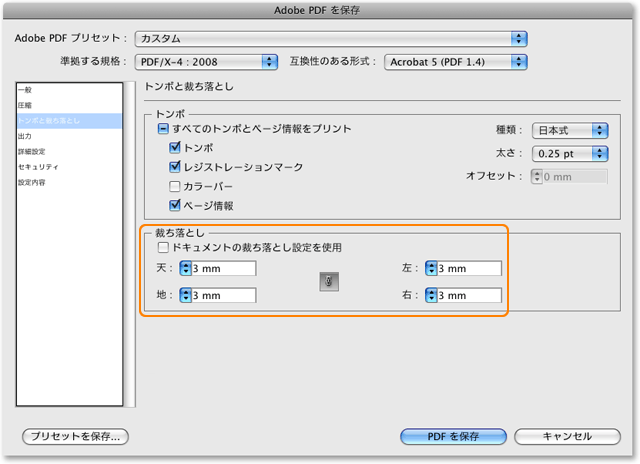This screenshot has width=640, height=464.
Task: Click the PDF を保存 button
Action: click(x=454, y=436)
